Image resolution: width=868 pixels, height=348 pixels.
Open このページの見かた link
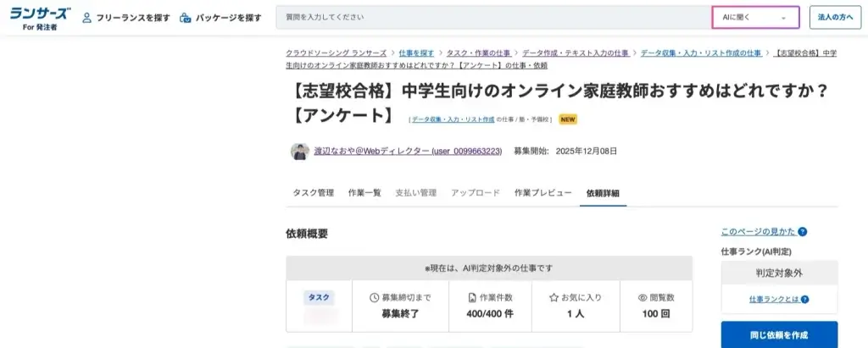pyautogui.click(x=759, y=232)
